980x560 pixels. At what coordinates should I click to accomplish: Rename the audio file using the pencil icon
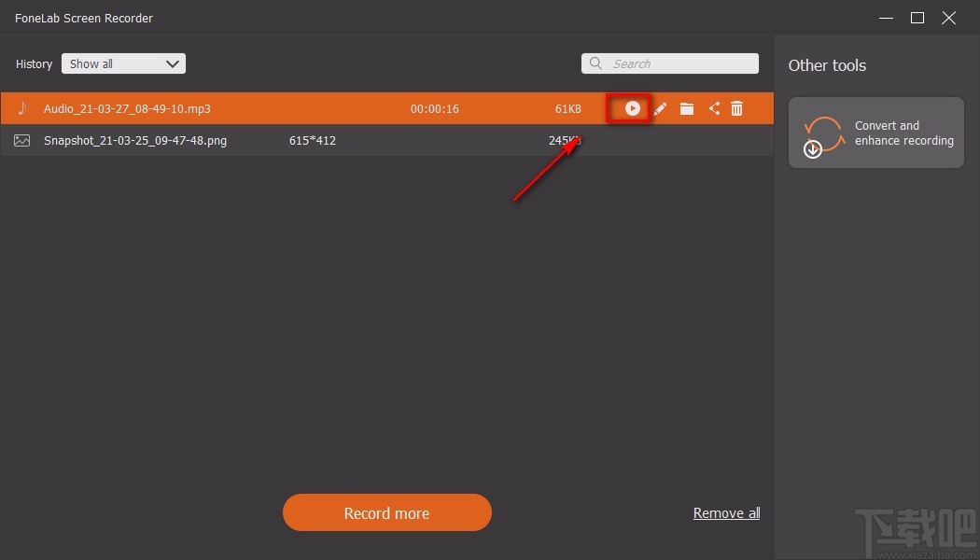click(x=660, y=108)
